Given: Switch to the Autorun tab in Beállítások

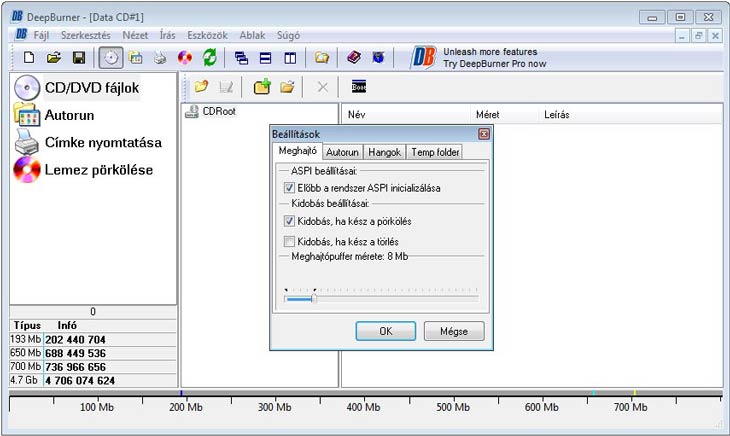Looking at the screenshot, I should (342, 152).
